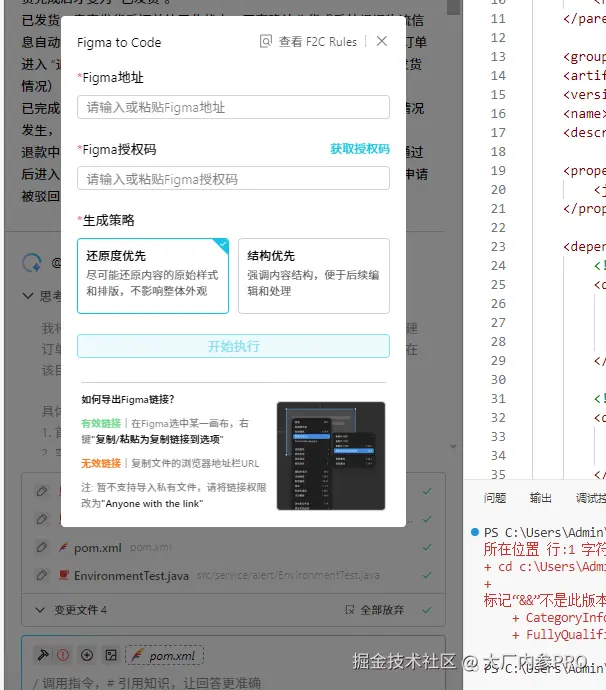This screenshot has height=690, width=606.
Task: Switch to the 问题 panel tab
Action: coord(495,498)
